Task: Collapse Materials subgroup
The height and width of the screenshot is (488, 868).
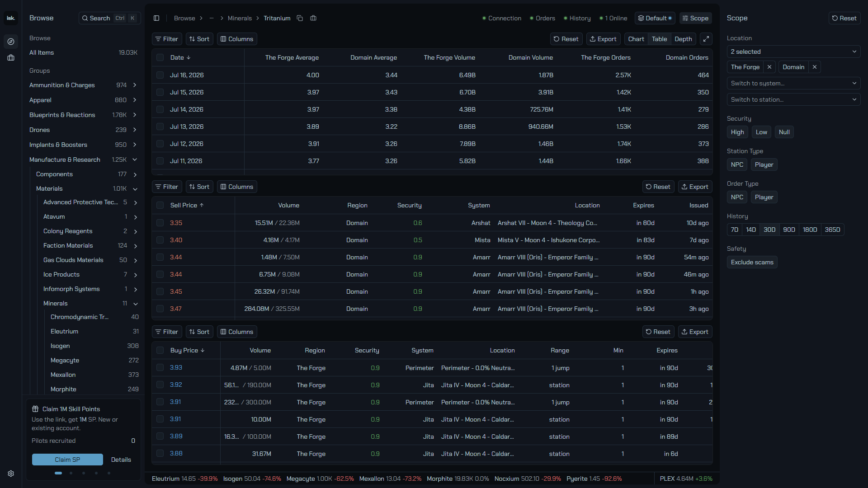Action: pyautogui.click(x=135, y=189)
